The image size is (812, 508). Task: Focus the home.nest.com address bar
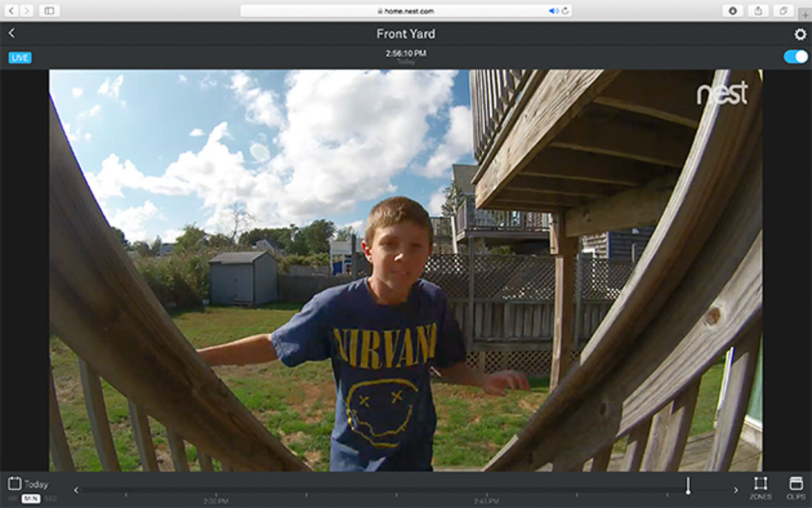point(406,11)
